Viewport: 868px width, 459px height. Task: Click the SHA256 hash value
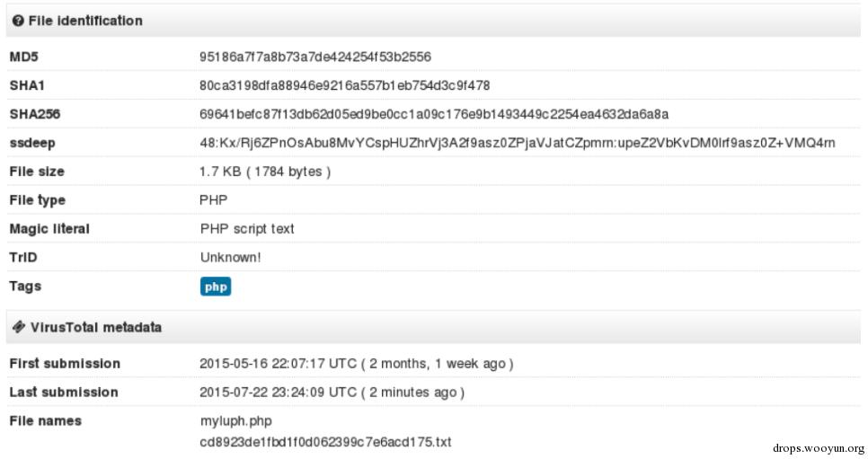click(433, 114)
